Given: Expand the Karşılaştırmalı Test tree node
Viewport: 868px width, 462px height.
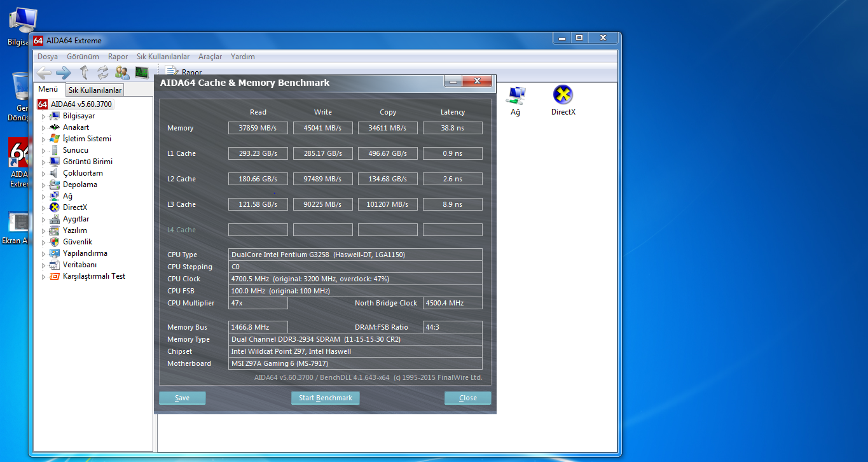Looking at the screenshot, I should [44, 277].
